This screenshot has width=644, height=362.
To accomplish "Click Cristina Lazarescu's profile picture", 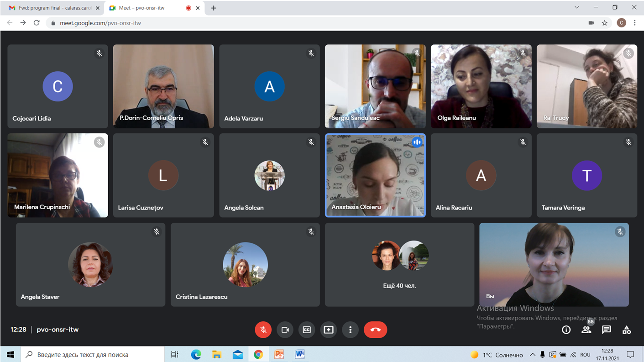I will click(245, 265).
